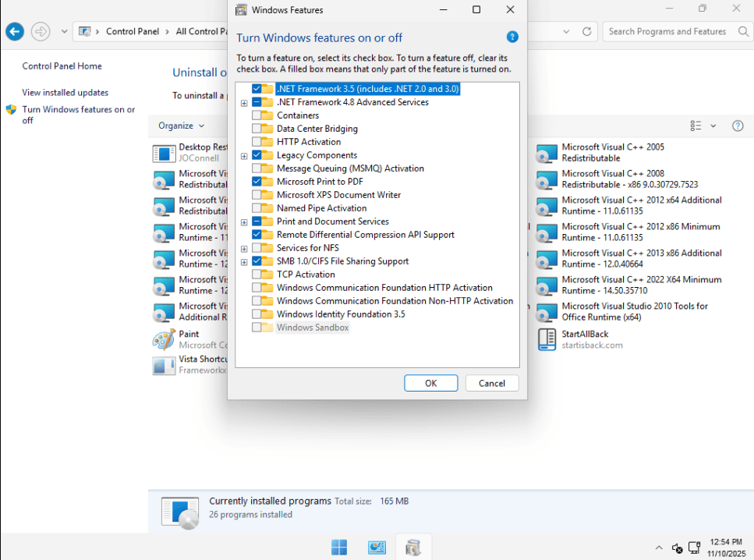Click the blue help icon in Windows Features

pyautogui.click(x=512, y=37)
